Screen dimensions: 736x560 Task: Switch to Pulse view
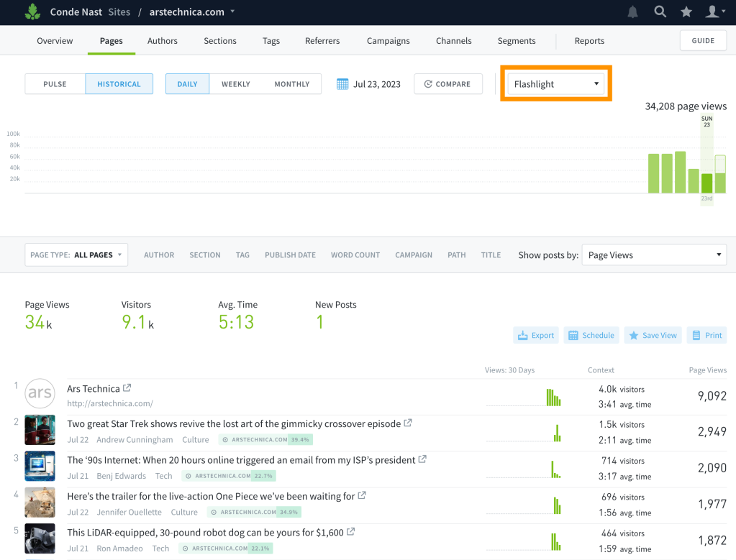(x=55, y=84)
